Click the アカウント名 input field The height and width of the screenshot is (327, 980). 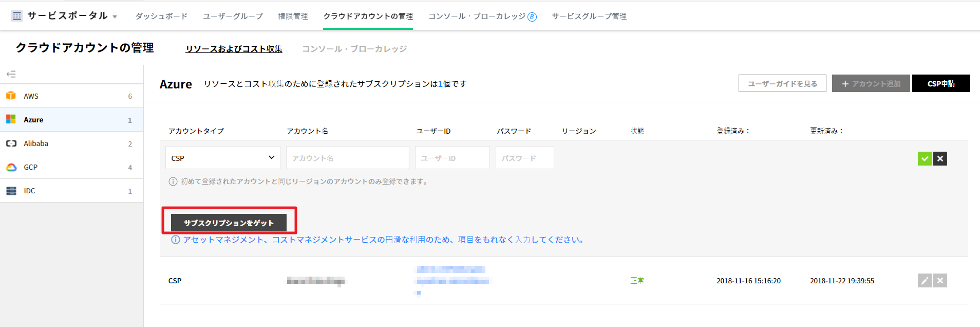coord(347,158)
